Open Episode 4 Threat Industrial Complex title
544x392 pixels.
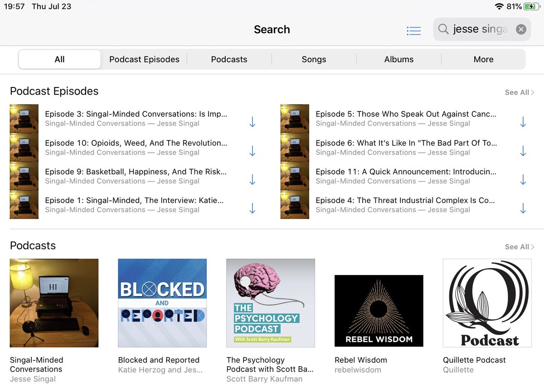pyautogui.click(x=405, y=200)
